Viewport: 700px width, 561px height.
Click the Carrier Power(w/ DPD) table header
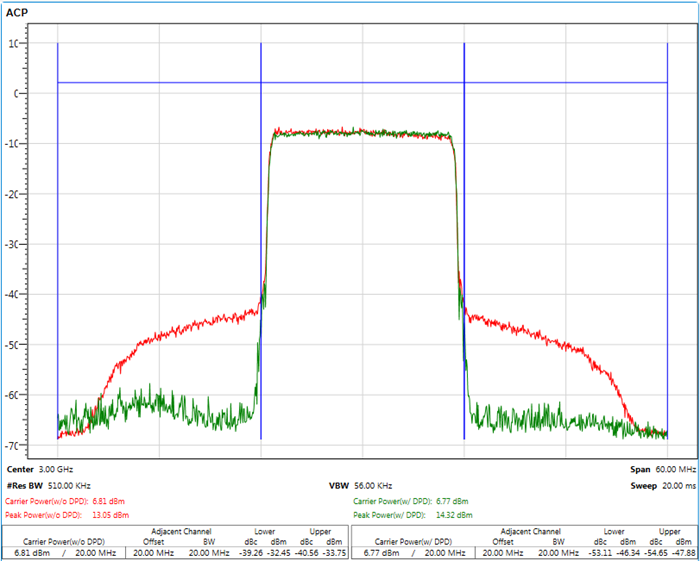point(410,541)
